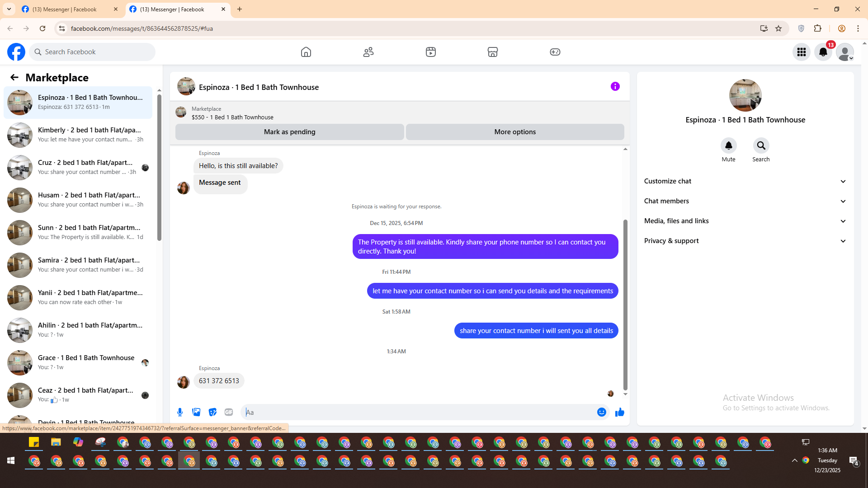Open notifications bell with 13 badge

[823, 52]
